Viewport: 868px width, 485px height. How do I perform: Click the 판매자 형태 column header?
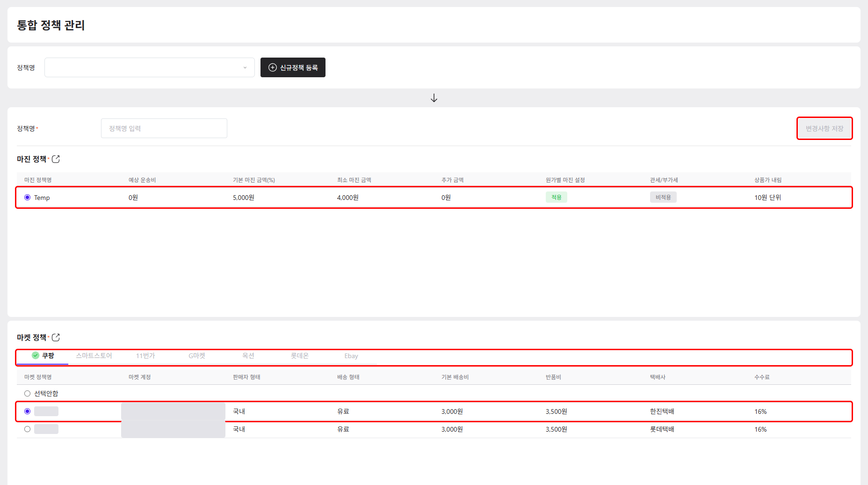246,377
